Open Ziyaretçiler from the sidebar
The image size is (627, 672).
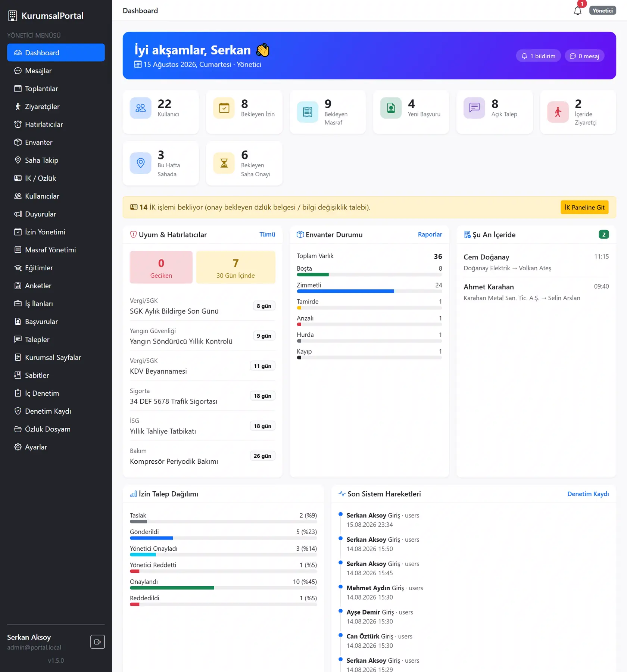tap(56, 106)
